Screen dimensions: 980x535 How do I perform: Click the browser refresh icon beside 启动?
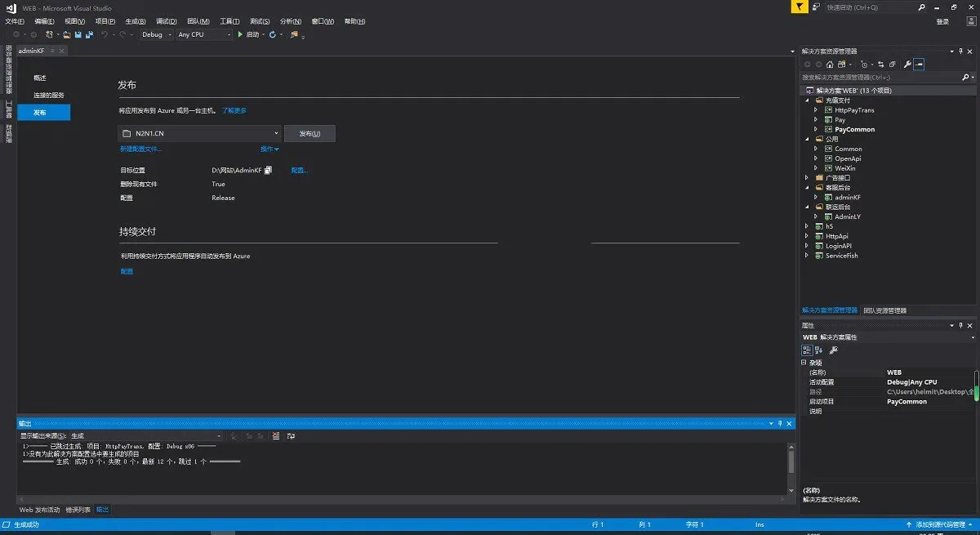point(273,34)
